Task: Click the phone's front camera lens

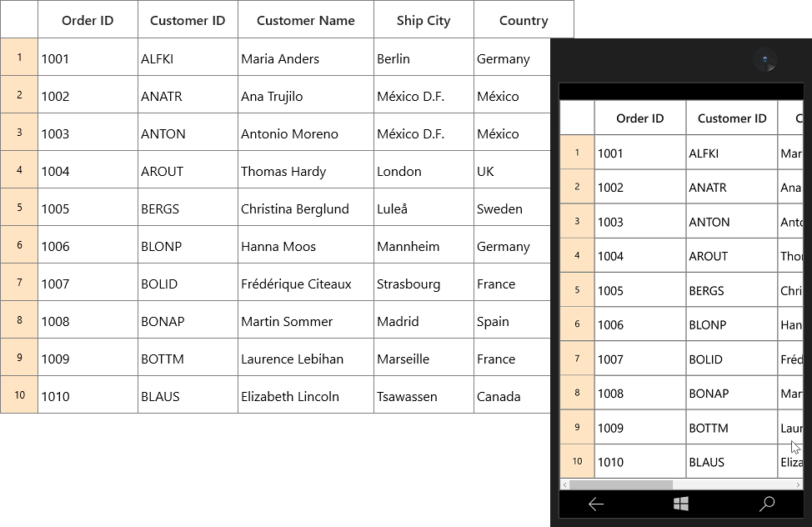Action: tap(764, 59)
